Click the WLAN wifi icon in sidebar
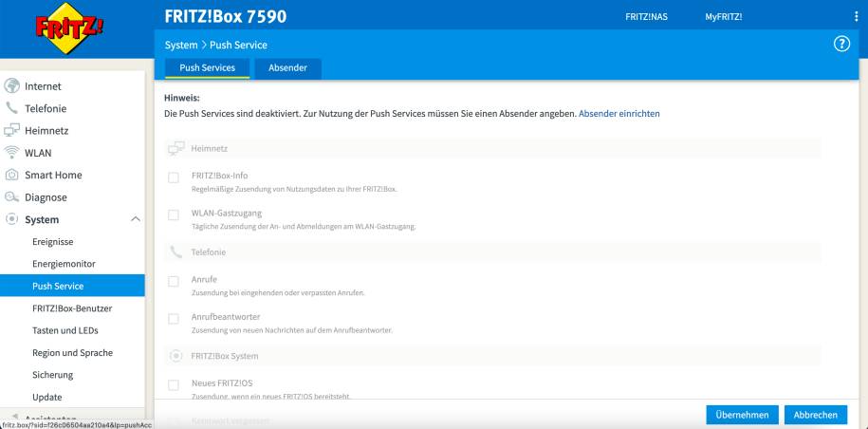The image size is (868, 429). point(11,153)
